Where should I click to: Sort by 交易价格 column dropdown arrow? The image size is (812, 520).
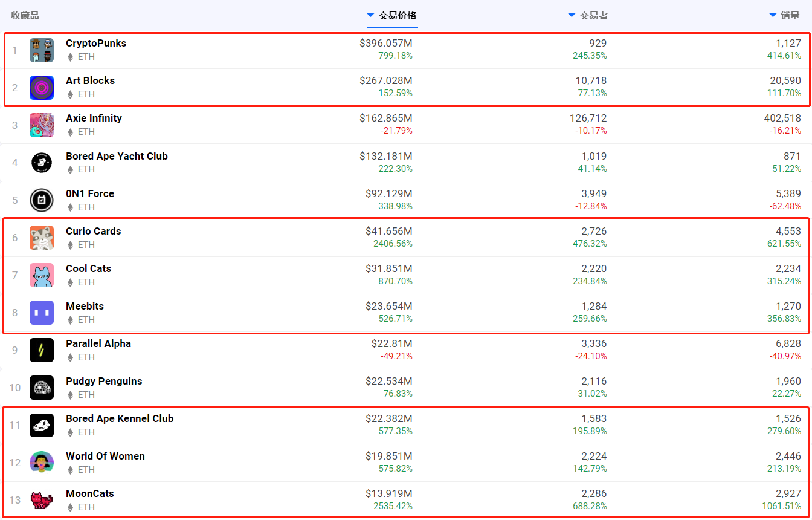370,15
